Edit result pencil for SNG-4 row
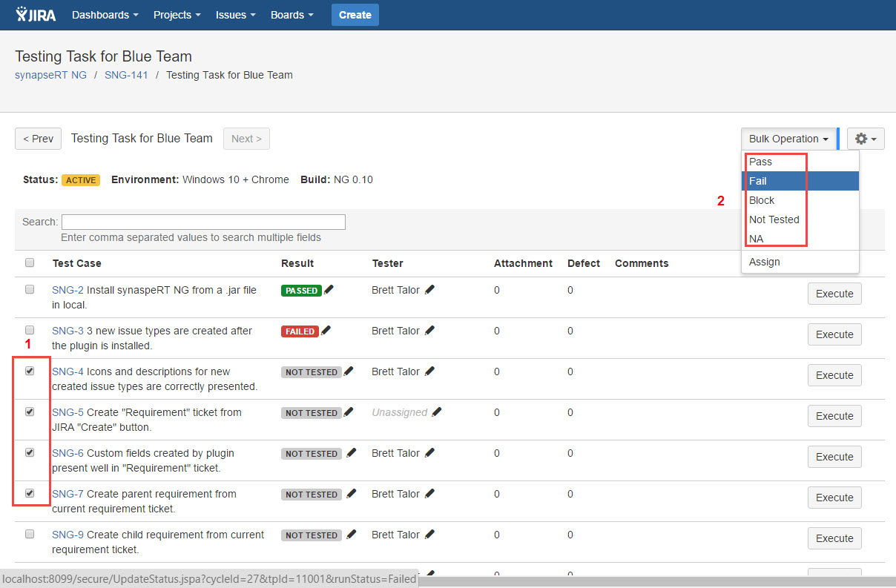896x588 pixels. point(349,371)
